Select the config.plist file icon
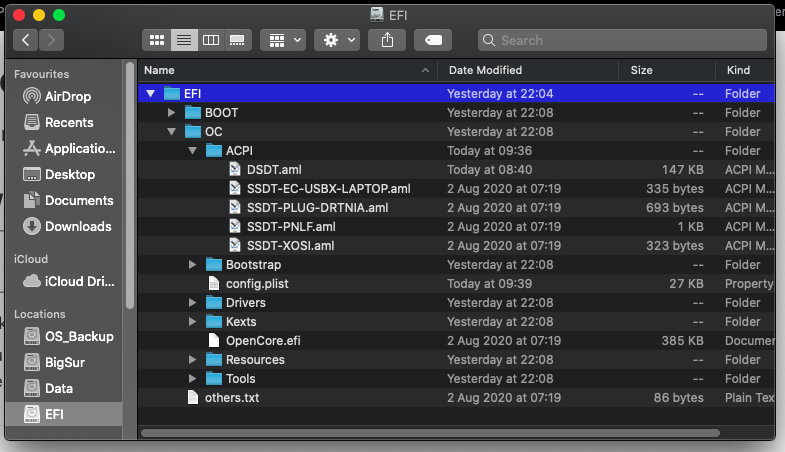 pyautogui.click(x=213, y=284)
